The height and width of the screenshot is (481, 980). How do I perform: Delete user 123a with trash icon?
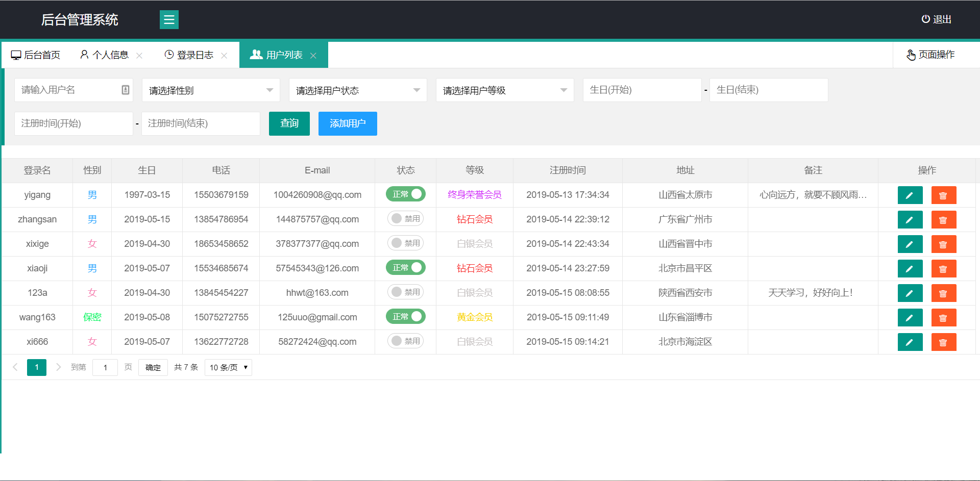click(x=944, y=293)
